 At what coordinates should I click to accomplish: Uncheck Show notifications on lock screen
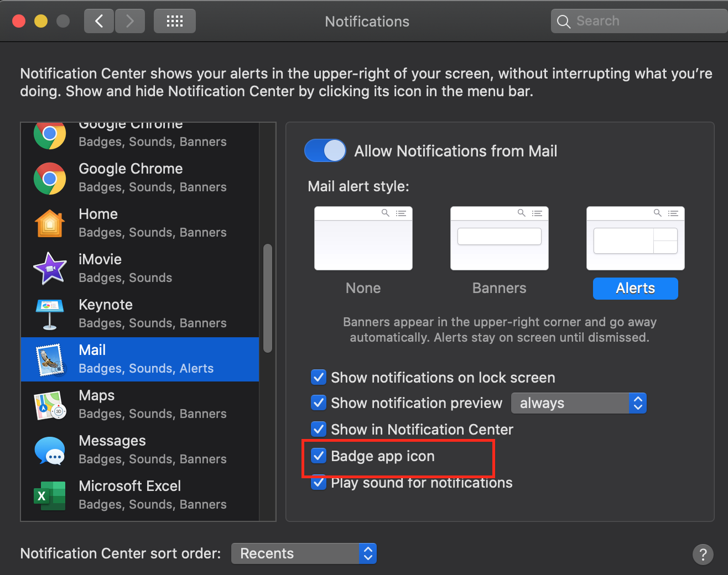click(319, 377)
